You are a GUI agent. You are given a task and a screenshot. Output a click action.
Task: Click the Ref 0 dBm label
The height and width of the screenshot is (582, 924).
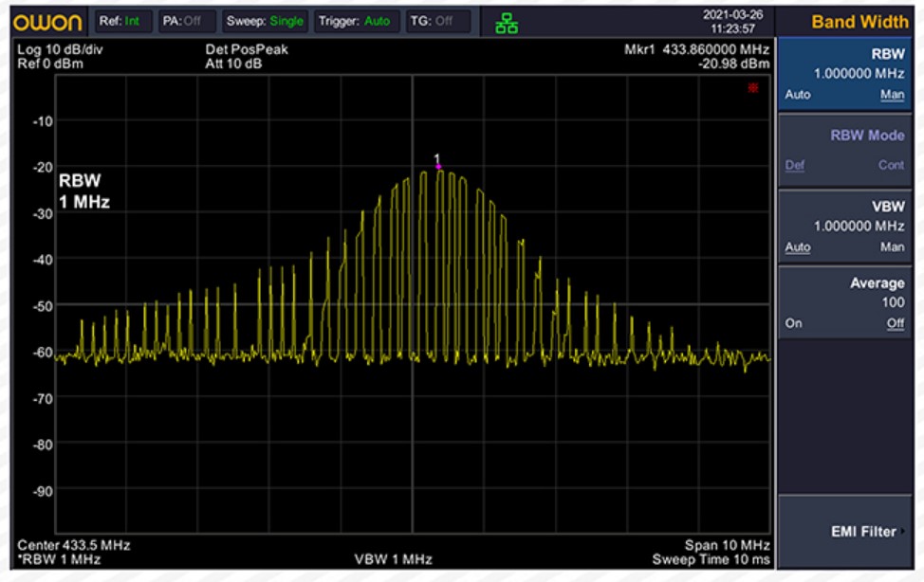click(50, 64)
